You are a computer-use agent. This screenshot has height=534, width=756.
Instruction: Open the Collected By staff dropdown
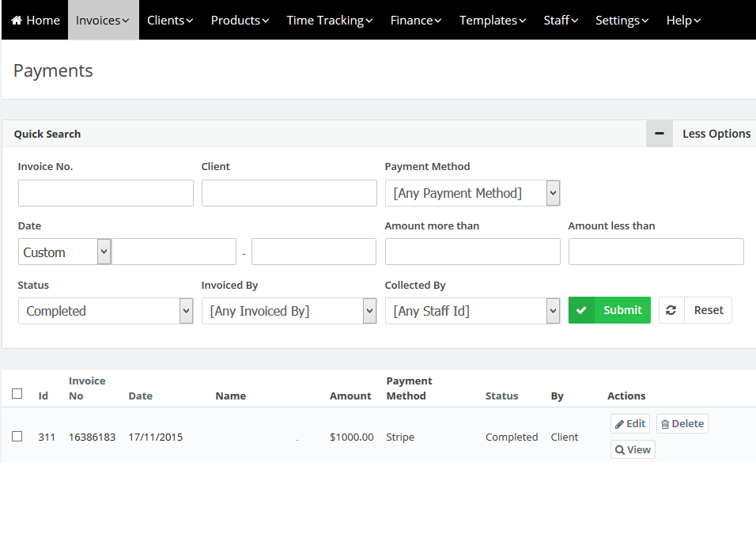[x=472, y=311]
